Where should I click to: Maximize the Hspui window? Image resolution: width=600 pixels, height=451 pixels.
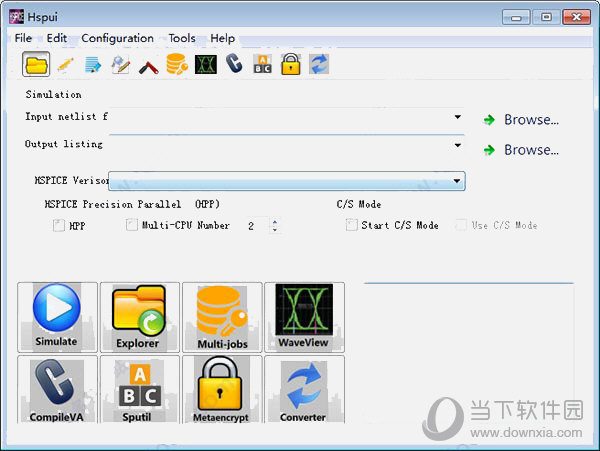[x=546, y=17]
